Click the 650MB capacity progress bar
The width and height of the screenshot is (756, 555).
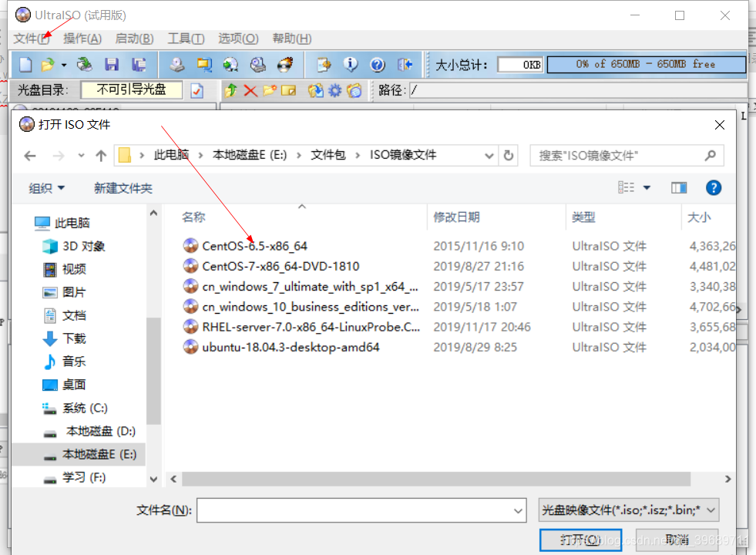(x=646, y=65)
